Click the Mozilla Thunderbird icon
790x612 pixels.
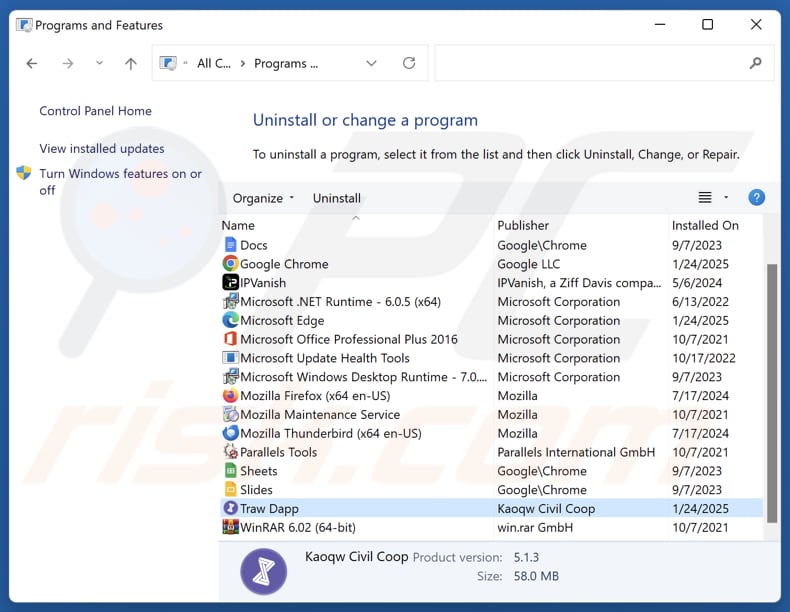(230, 433)
